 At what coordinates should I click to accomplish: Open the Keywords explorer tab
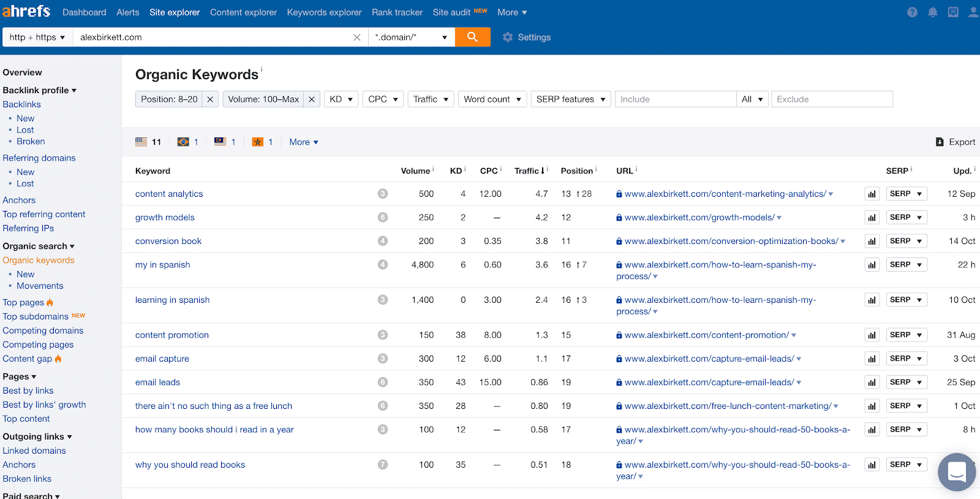tap(324, 12)
